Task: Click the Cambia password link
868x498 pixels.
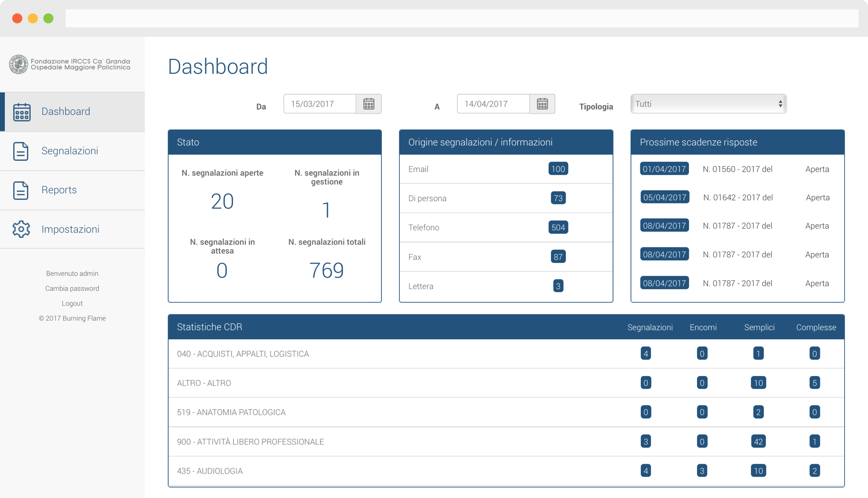Action: (72, 288)
